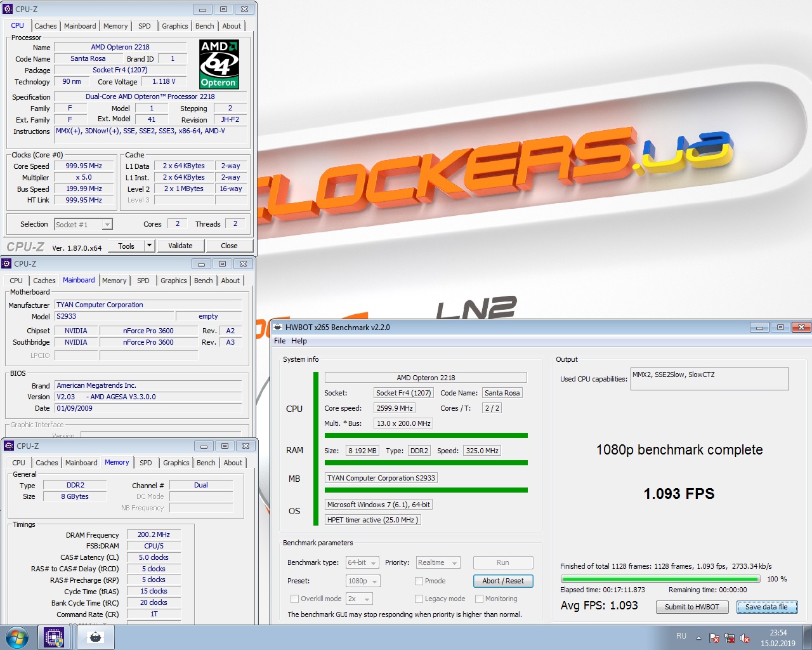Open Action Center flag tray icon
Image resolution: width=812 pixels, height=650 pixels.
[714, 638]
